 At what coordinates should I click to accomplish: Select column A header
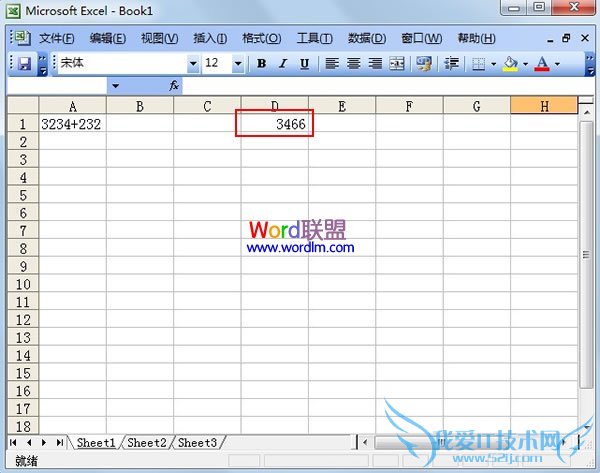click(72, 106)
